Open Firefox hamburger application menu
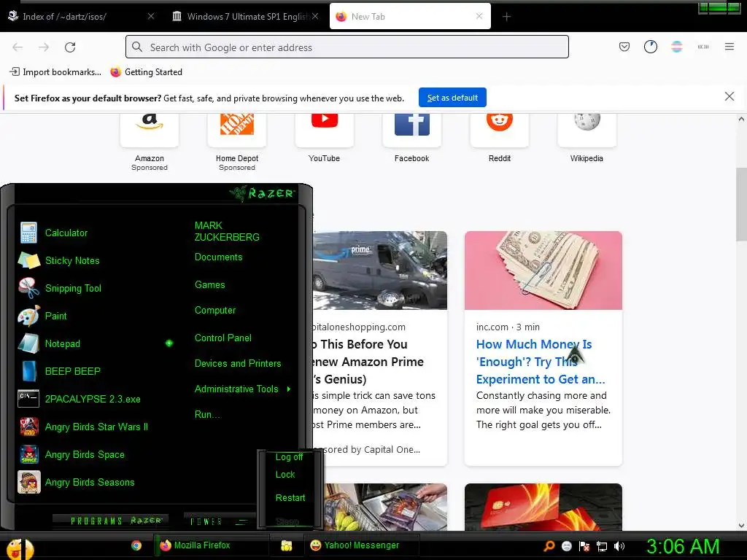This screenshot has width=747, height=560. [x=729, y=47]
